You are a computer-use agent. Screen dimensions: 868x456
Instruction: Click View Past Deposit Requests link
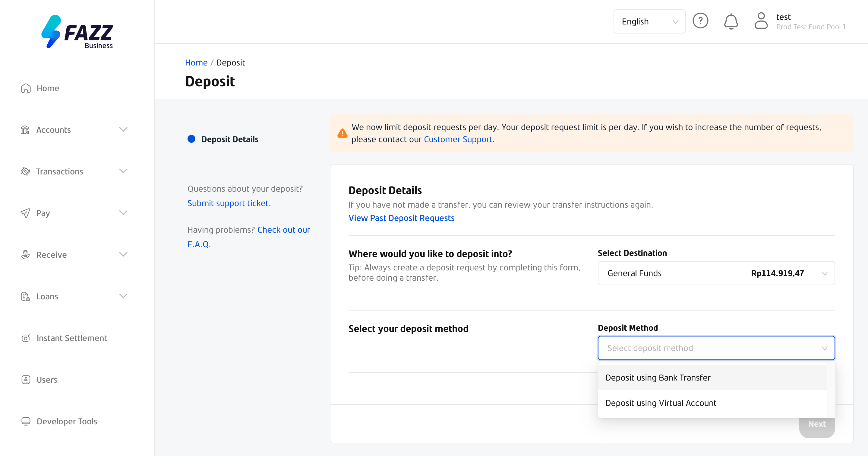point(401,218)
